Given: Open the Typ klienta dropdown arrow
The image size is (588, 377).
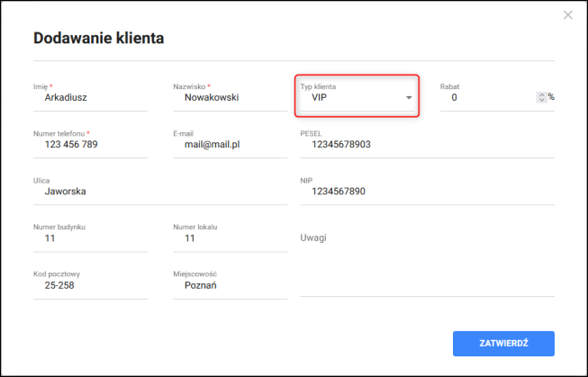Looking at the screenshot, I should tap(409, 98).
